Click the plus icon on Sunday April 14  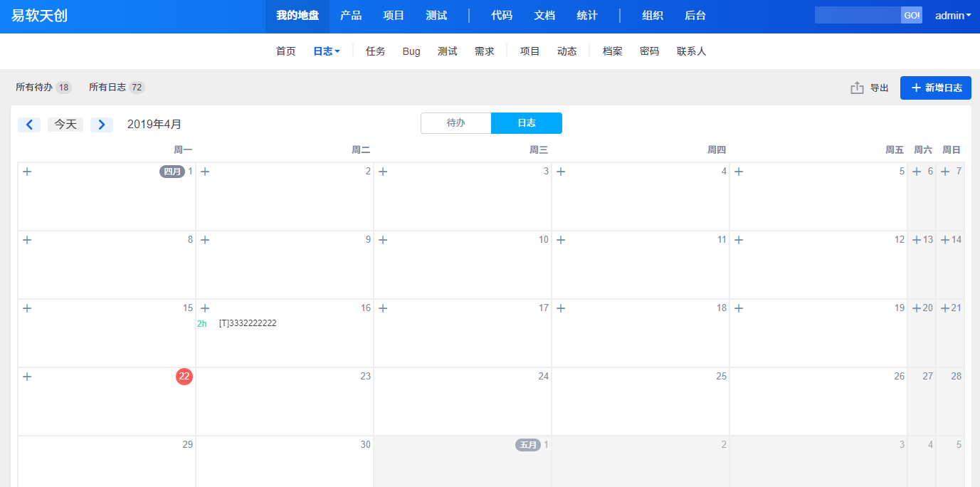945,240
